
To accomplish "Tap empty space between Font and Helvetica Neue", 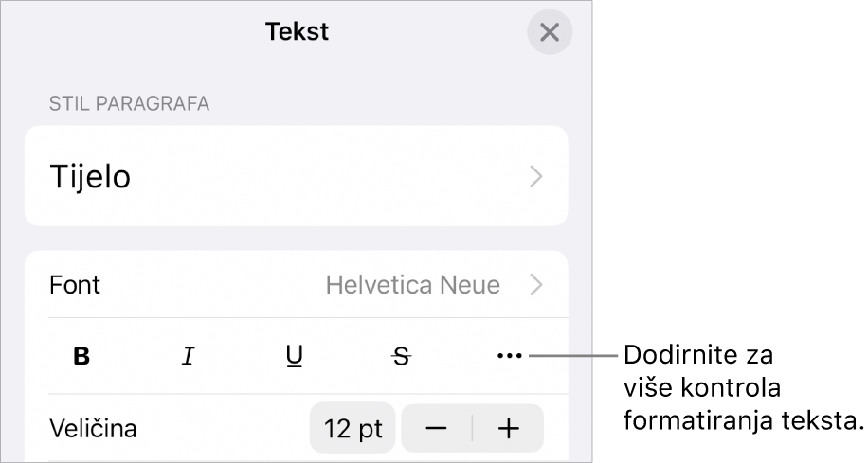I will 208,284.
